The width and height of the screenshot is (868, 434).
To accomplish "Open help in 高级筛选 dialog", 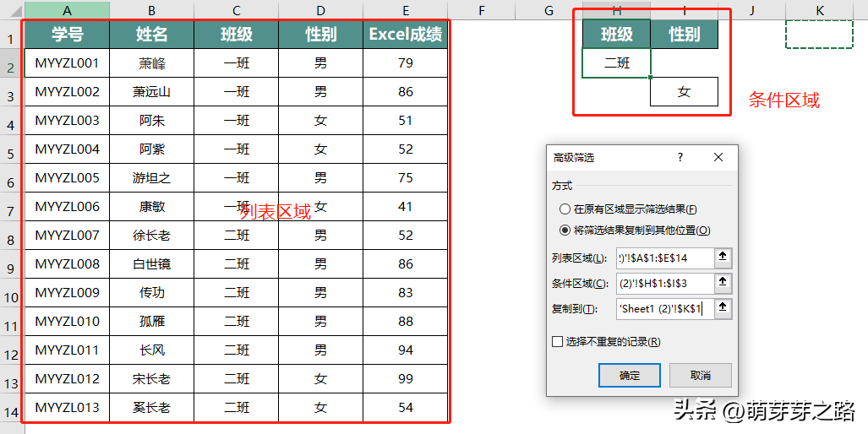I will pos(680,158).
